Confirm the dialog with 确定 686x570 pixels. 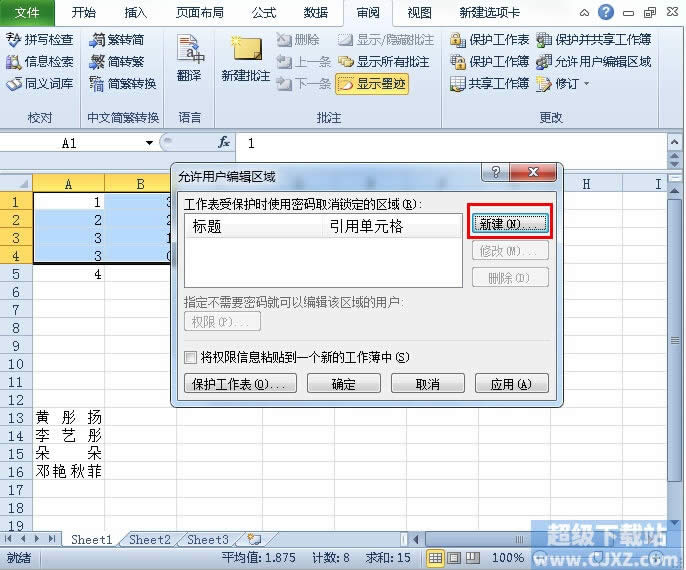(x=343, y=384)
